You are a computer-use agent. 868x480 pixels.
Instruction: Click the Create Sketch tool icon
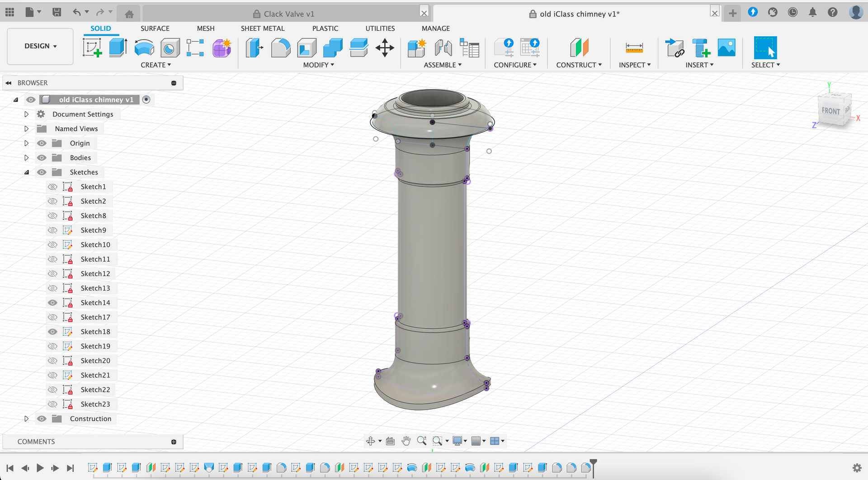tap(92, 47)
